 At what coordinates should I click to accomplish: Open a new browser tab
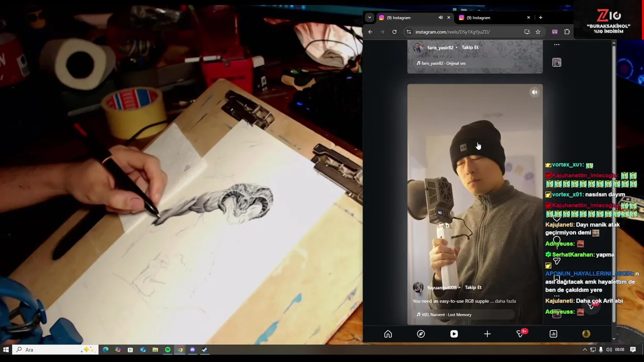(540, 18)
